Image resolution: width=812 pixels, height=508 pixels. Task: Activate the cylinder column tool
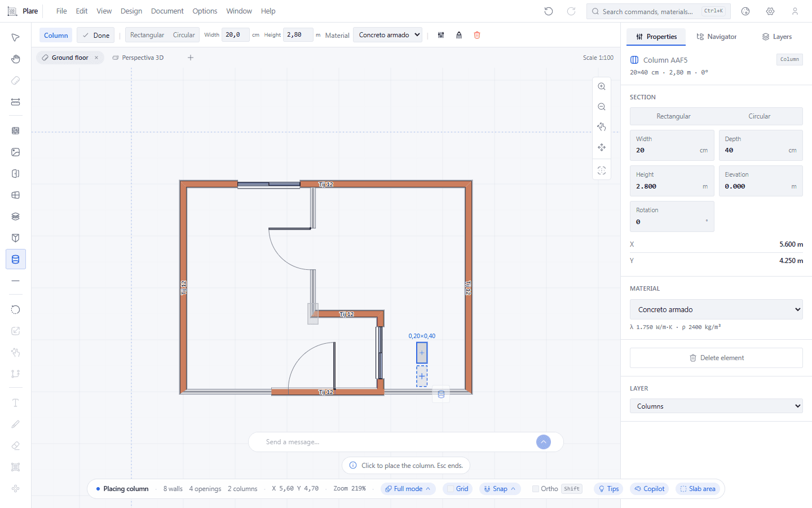(16, 260)
